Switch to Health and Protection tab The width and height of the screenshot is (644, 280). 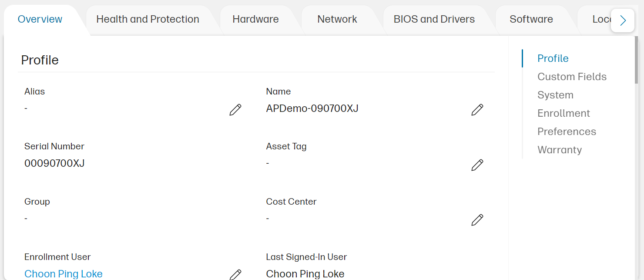tap(148, 19)
